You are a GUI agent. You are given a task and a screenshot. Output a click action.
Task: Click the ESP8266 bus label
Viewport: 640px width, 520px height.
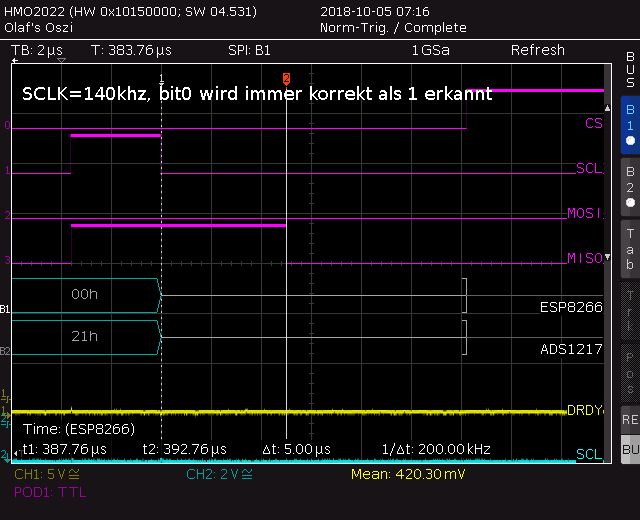point(571,307)
